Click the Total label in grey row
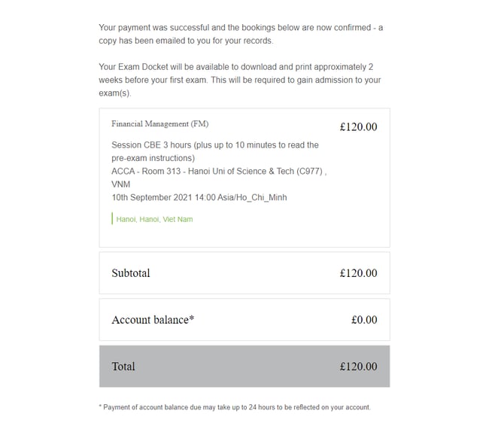504x429 pixels. (123, 367)
